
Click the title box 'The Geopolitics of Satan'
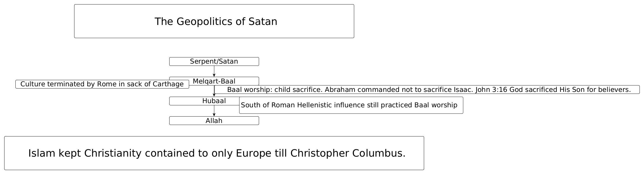pos(215,22)
